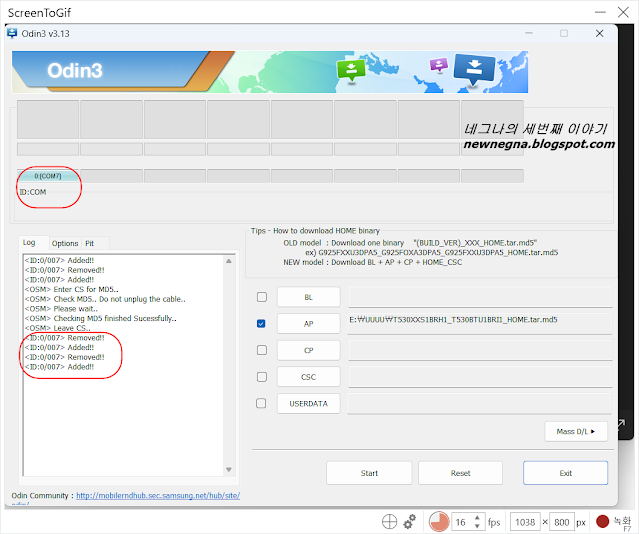Click log line 'Please wait..'
Viewport: 639px width, 534px height.
tap(61, 309)
